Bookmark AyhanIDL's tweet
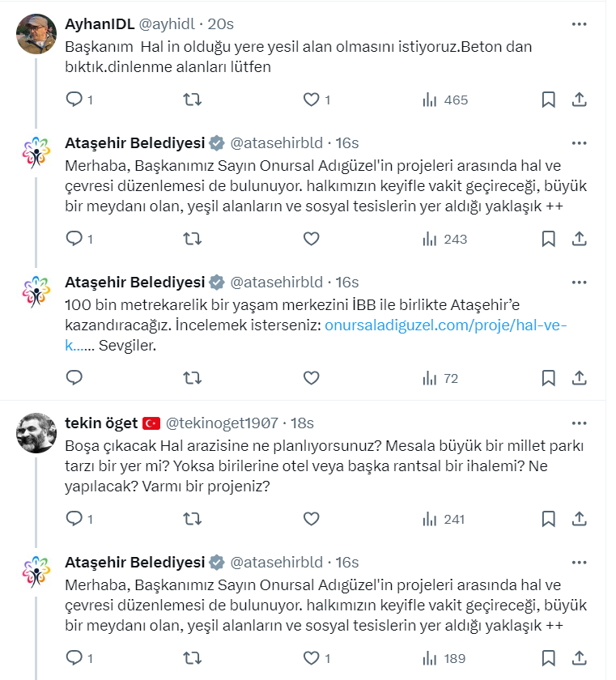The width and height of the screenshot is (616, 680). (548, 100)
